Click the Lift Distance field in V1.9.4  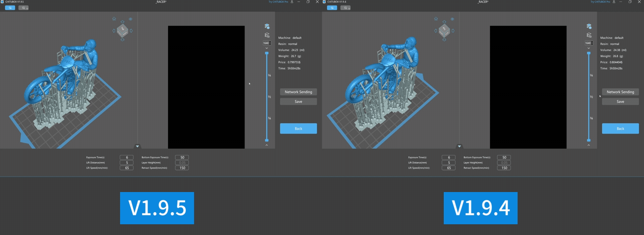[449, 163]
